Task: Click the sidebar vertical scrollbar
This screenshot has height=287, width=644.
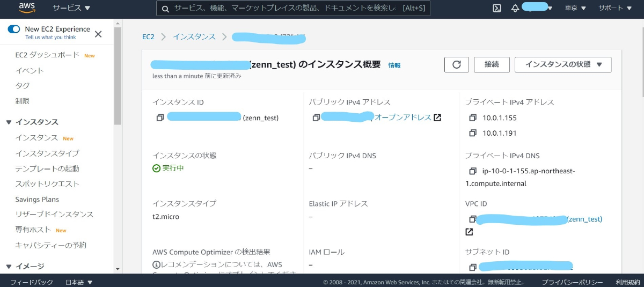Action: click(x=118, y=75)
